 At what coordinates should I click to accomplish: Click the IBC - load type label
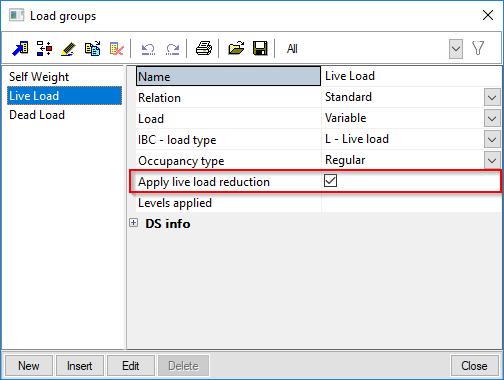tap(177, 140)
